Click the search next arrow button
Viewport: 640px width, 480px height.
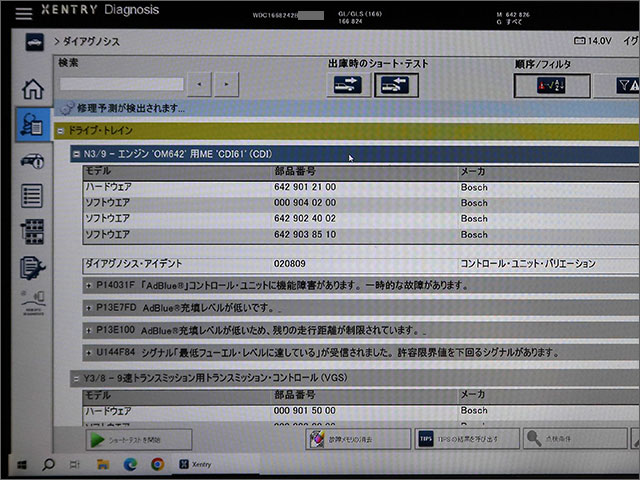pyautogui.click(x=227, y=84)
